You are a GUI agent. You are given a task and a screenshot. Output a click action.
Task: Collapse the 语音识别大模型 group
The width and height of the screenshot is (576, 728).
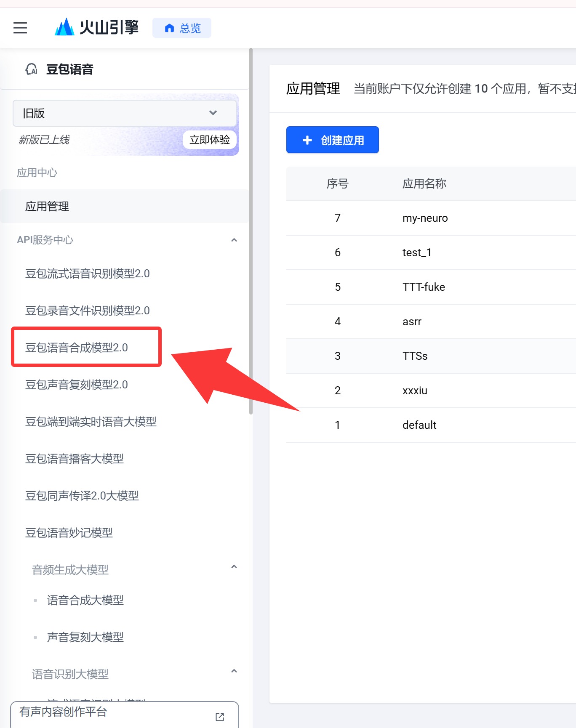(x=234, y=671)
